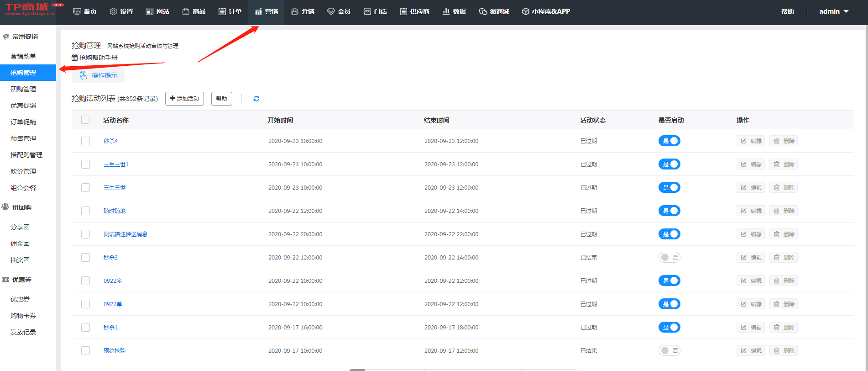The image size is (868, 371).
Task: Click the refresh icon beside the 帮助 button
Action: coord(256,99)
